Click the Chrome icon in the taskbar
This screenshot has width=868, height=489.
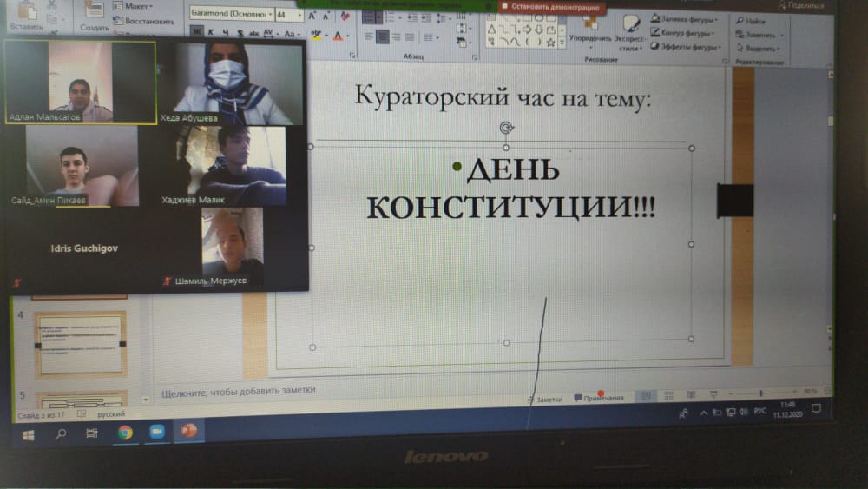coord(125,432)
